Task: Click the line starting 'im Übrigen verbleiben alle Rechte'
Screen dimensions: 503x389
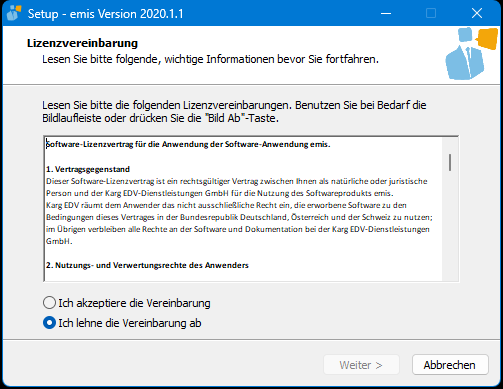Action: coord(238,229)
